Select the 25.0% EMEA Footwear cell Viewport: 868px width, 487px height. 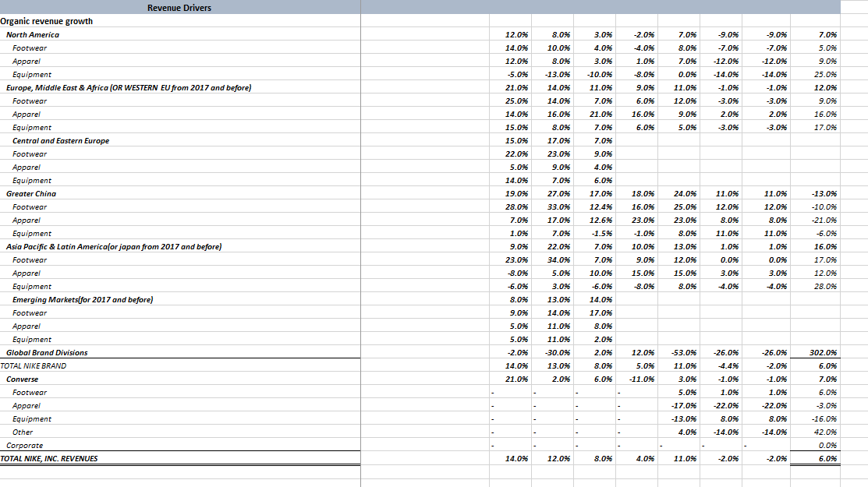pos(510,101)
